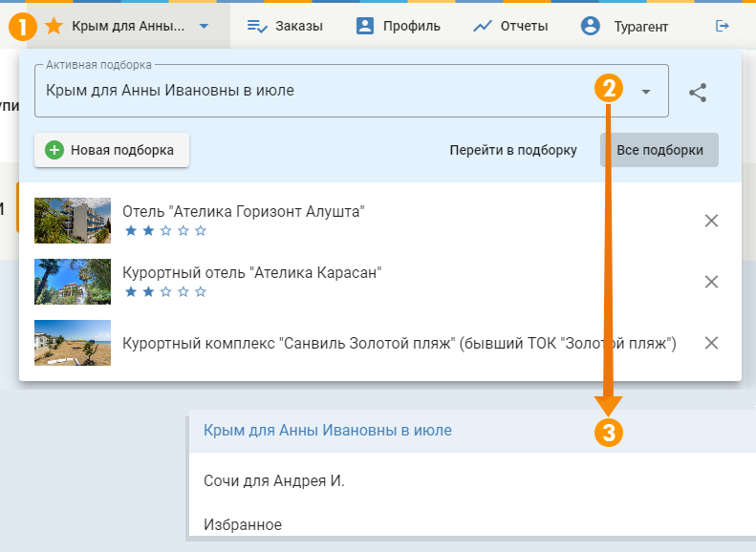This screenshot has height=552, width=756.
Task: Click the green plus icon for new selection
Action: (54, 150)
